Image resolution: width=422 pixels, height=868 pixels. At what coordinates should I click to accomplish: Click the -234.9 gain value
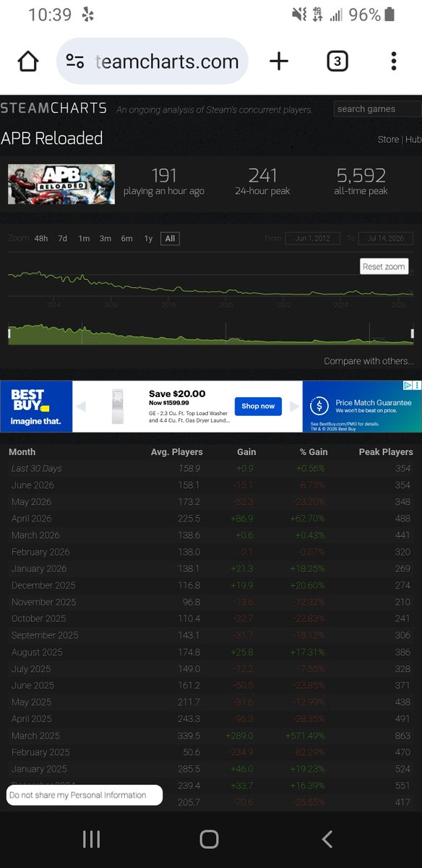pos(240,752)
